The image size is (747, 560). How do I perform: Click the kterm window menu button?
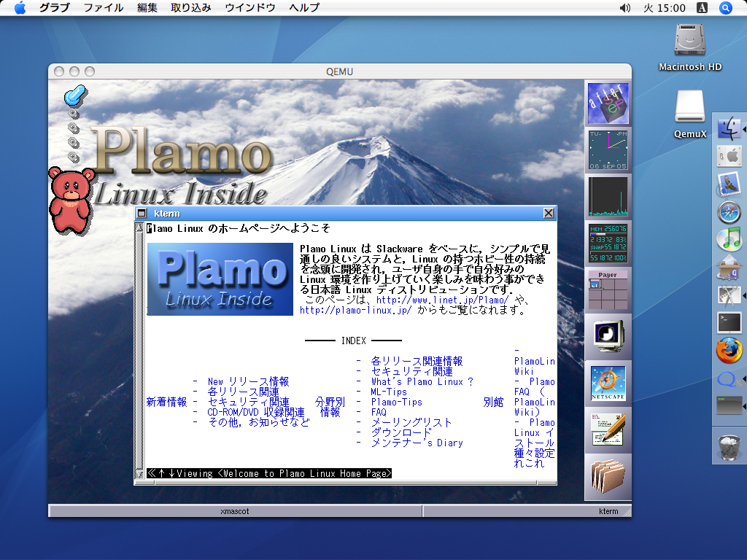click(142, 214)
